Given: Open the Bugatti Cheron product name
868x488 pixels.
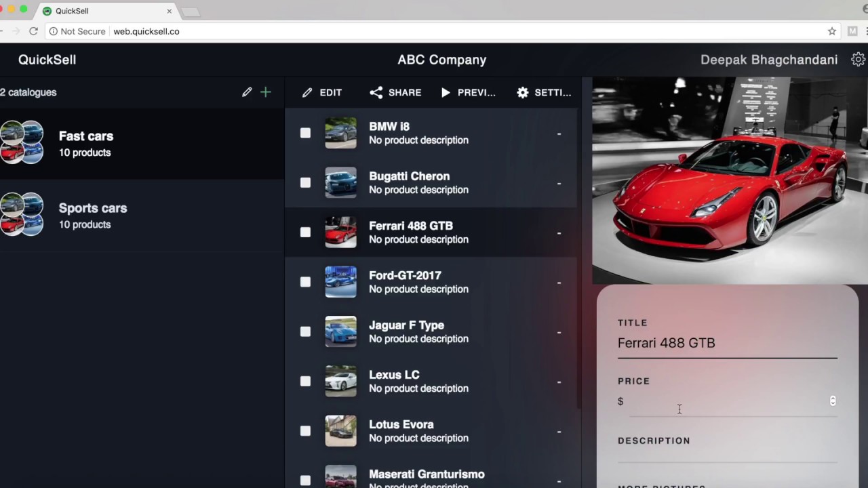Looking at the screenshot, I should click(409, 176).
